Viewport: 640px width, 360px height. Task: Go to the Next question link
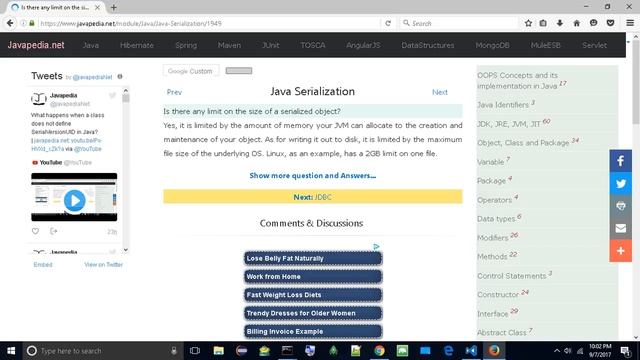[440, 92]
